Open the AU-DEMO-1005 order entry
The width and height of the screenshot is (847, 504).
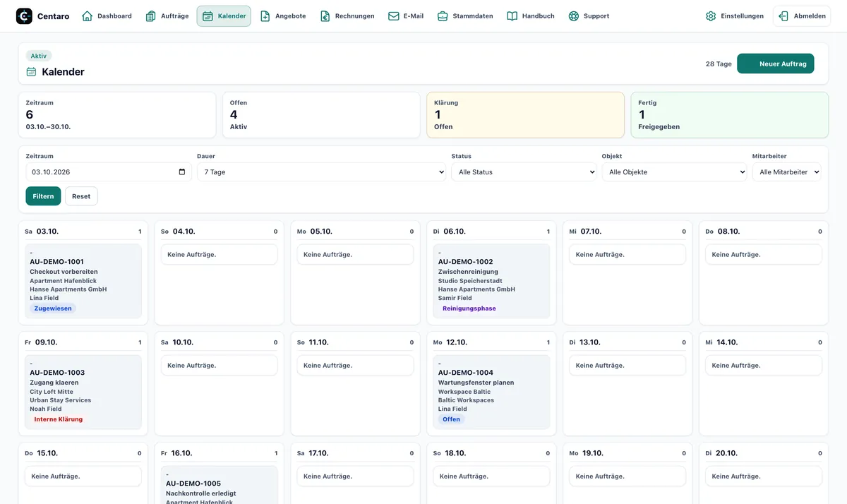220,484
